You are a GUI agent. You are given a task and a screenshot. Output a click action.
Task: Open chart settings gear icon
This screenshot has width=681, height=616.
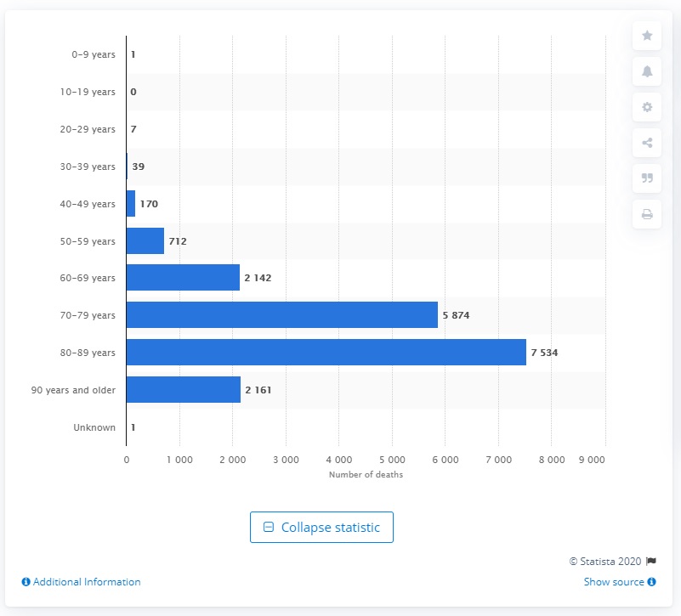(x=647, y=107)
